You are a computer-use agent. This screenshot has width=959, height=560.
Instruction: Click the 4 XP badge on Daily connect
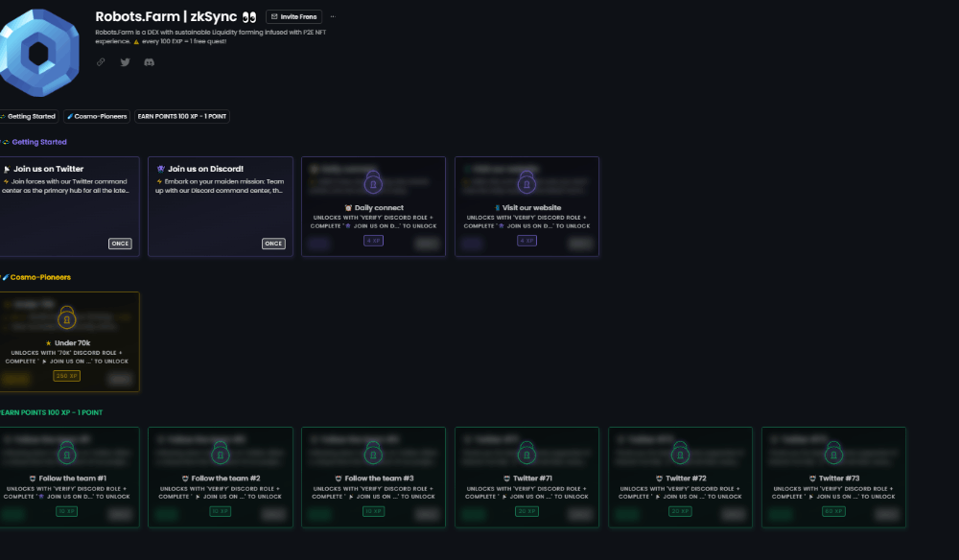[x=373, y=241]
